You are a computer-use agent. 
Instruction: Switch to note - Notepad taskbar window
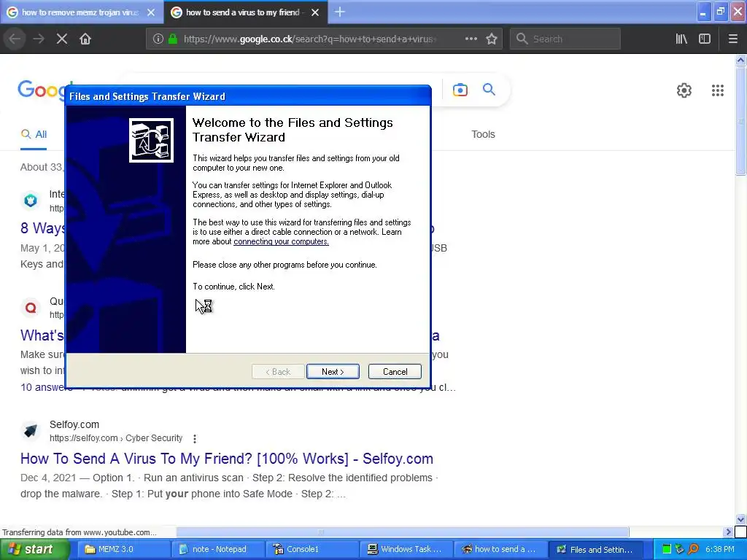pos(217,549)
